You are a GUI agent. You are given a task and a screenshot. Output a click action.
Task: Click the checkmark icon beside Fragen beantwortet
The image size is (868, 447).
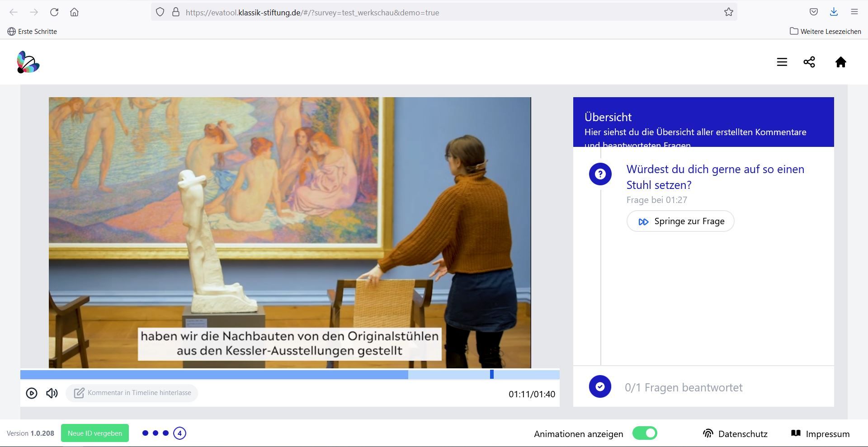coord(600,387)
